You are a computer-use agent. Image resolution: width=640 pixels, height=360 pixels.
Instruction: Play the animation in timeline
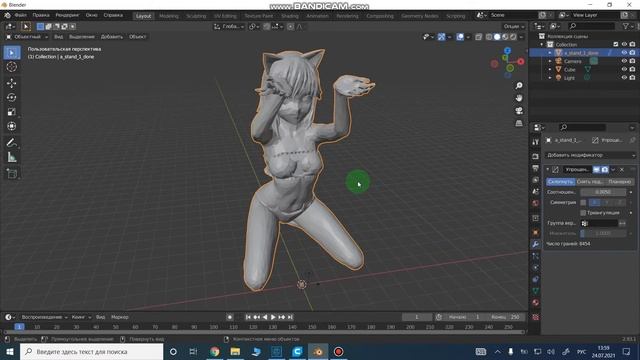click(x=273, y=317)
